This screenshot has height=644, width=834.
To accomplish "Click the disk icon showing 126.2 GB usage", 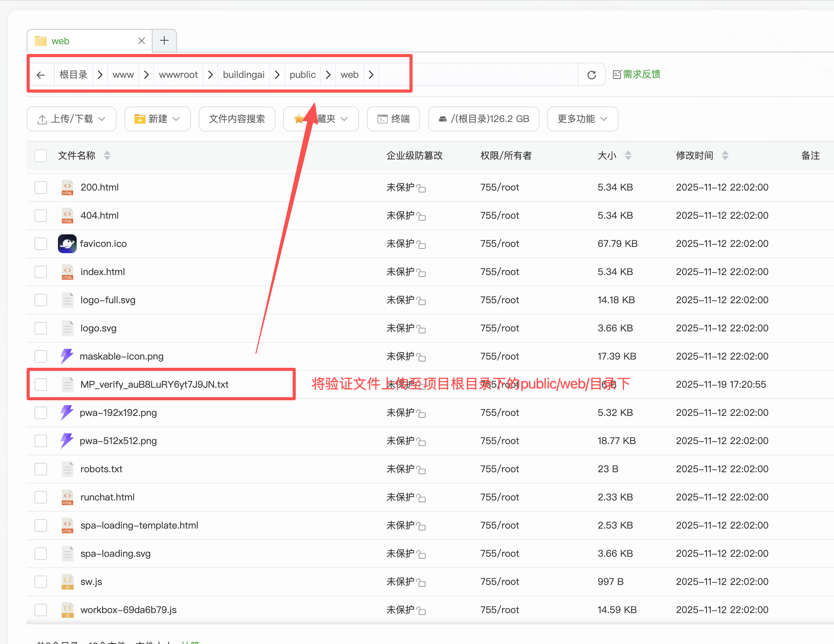I will tap(443, 119).
